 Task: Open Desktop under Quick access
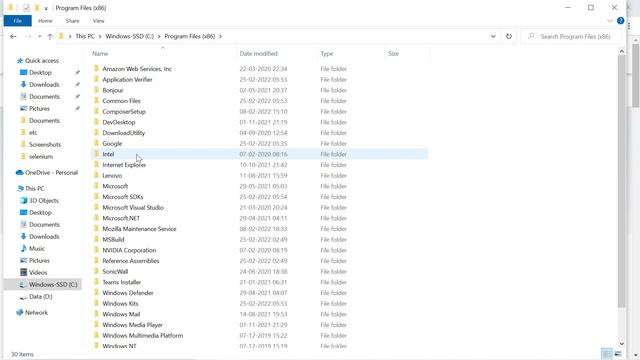[40, 73]
